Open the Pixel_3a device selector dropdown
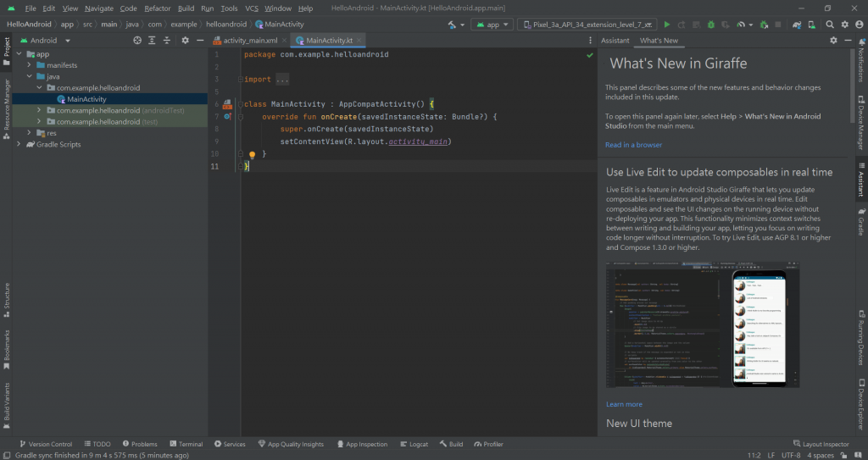The width and height of the screenshot is (868, 460). (586, 25)
